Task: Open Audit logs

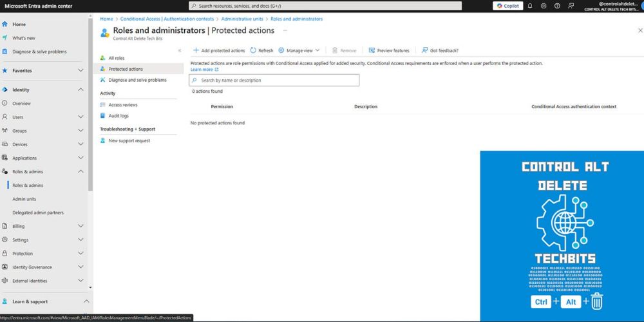Action: coord(118,116)
